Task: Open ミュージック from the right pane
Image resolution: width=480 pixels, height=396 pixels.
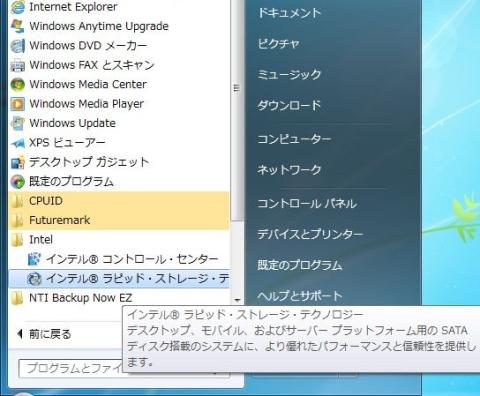Action: [x=289, y=74]
